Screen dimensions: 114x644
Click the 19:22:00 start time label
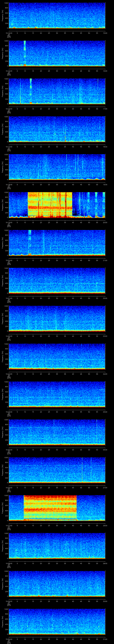coord(9,336)
